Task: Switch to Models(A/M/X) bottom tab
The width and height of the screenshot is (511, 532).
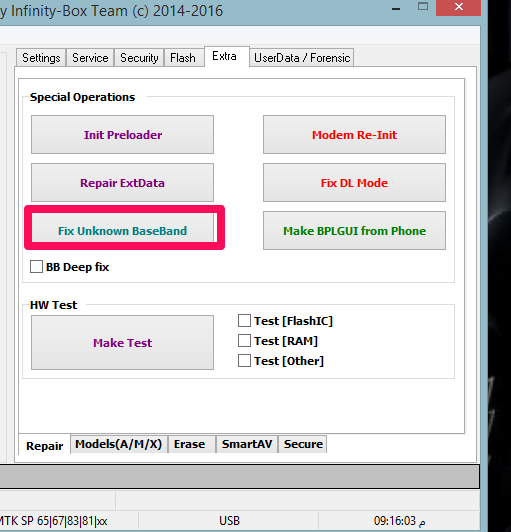Action: (x=118, y=444)
